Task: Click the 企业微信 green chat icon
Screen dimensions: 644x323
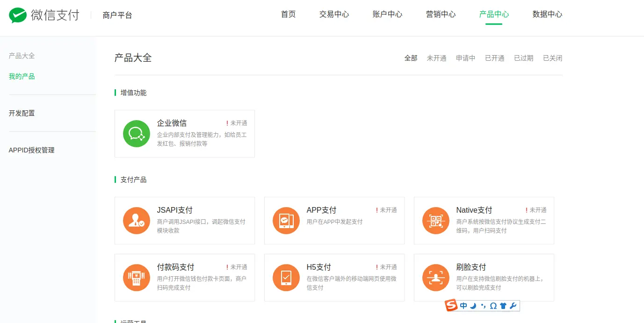Action: click(x=137, y=134)
